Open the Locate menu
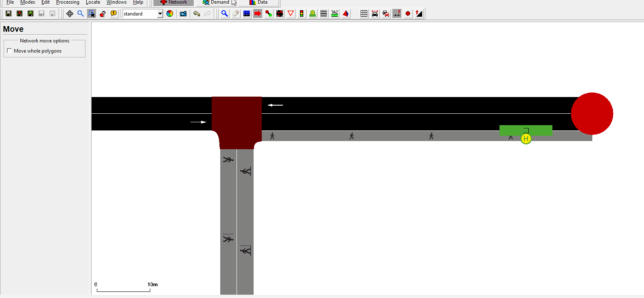644x298 pixels. [x=93, y=2]
